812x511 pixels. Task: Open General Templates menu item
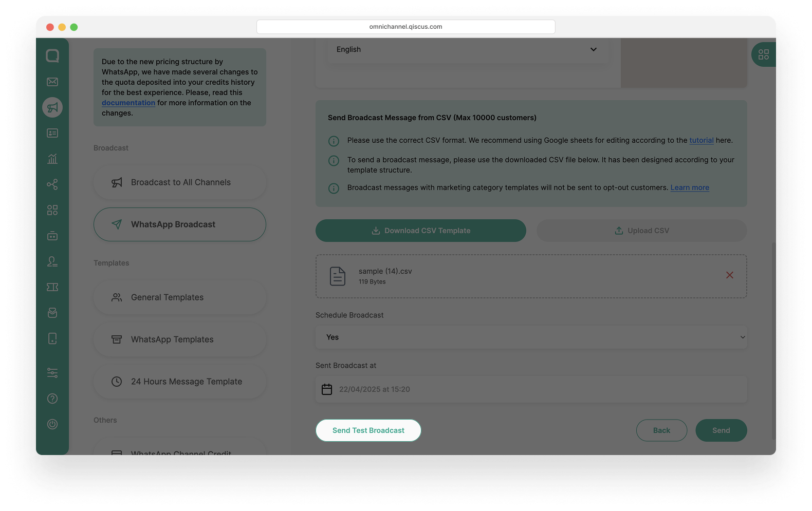click(180, 297)
